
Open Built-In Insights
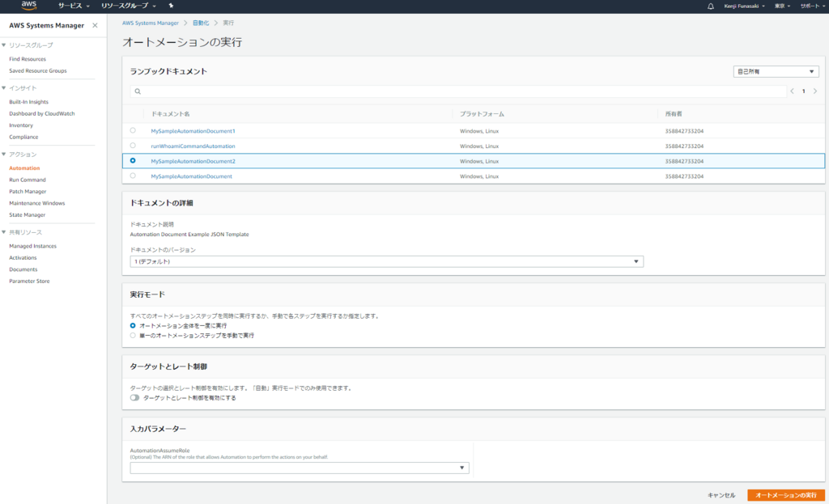[x=28, y=102]
